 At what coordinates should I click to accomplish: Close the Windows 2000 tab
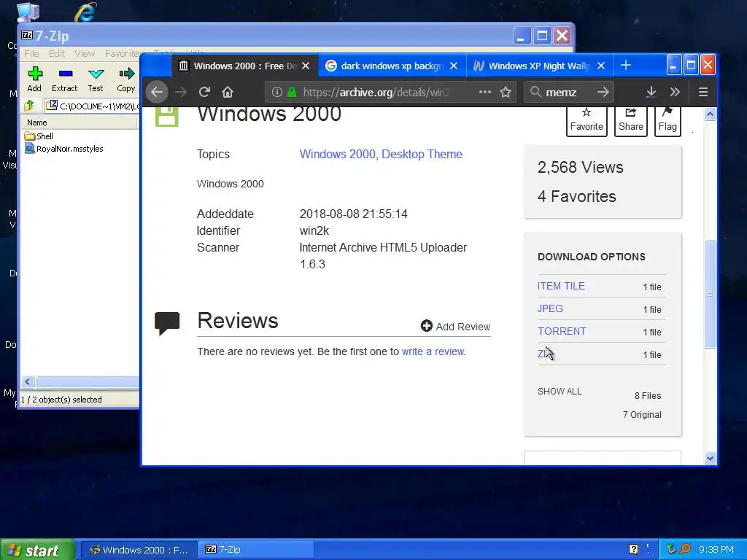click(306, 66)
